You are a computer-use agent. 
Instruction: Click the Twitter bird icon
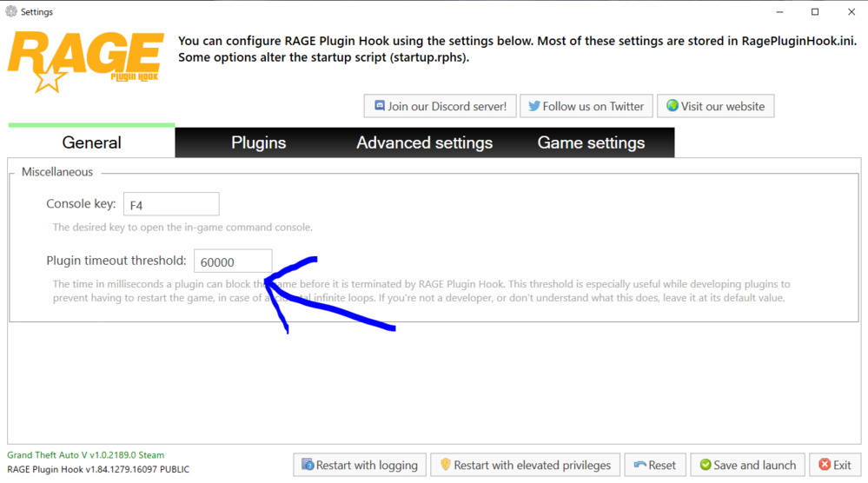coord(533,106)
